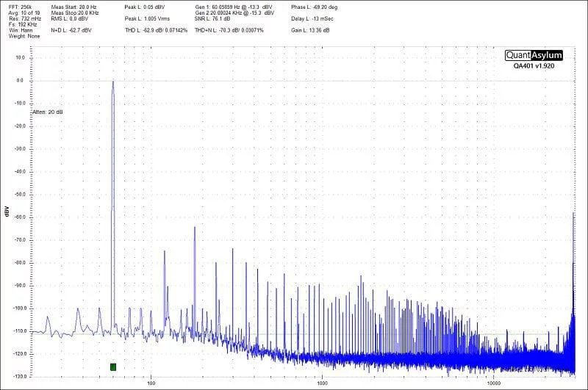Click the 10000 label on frequency axis
Viewport: 588px width, 390px height.
[x=493, y=383]
